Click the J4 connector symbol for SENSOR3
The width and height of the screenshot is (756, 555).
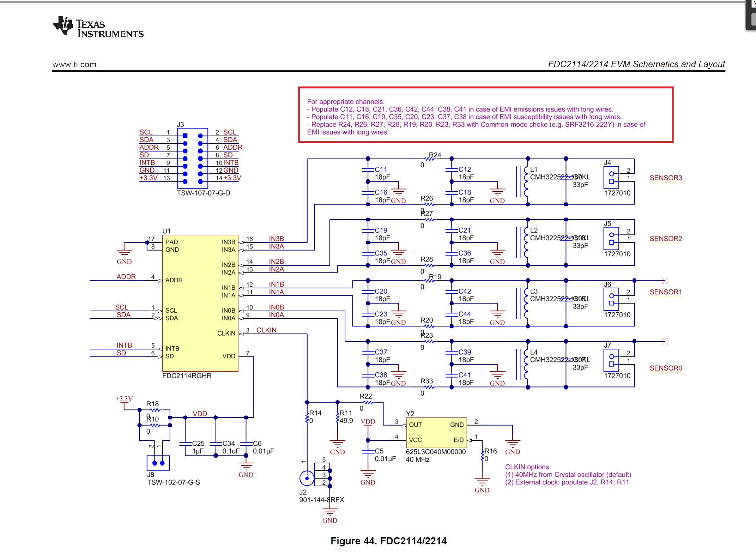pyautogui.click(x=611, y=177)
